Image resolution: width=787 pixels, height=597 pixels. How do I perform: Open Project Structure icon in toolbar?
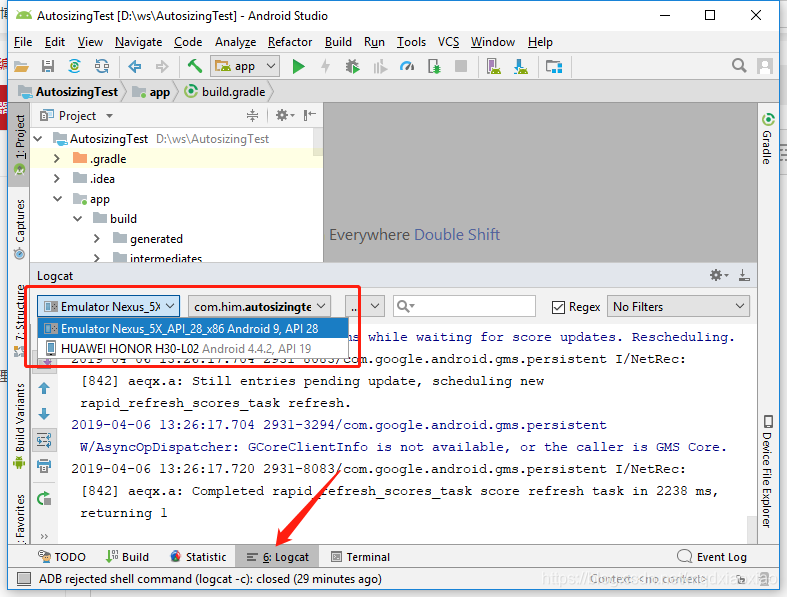[x=554, y=66]
